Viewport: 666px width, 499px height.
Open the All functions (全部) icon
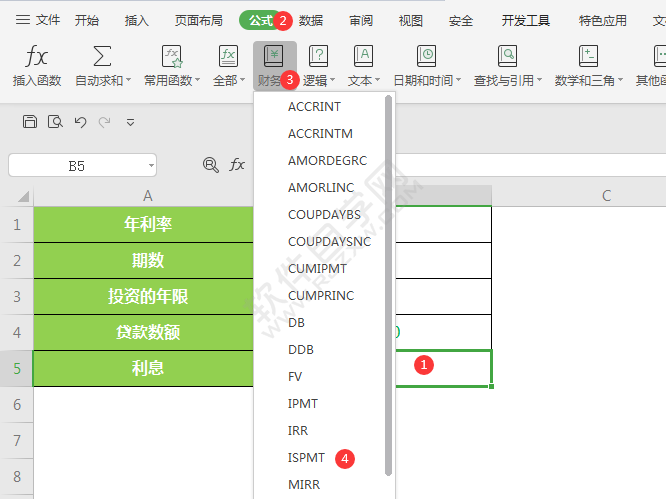(x=229, y=56)
